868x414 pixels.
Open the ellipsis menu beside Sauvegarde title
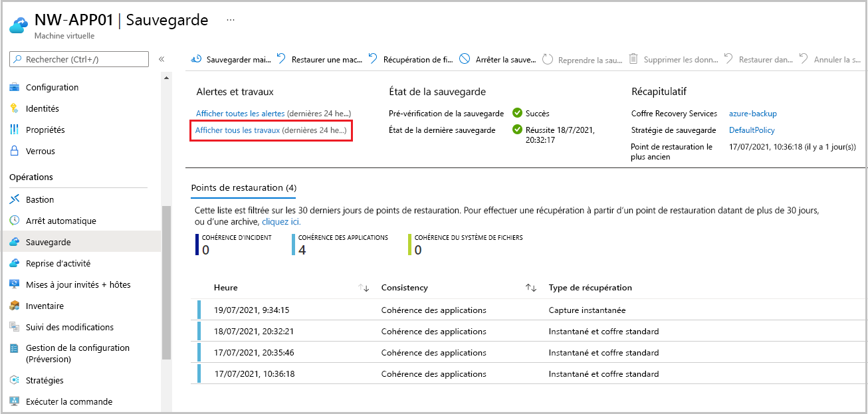click(231, 20)
